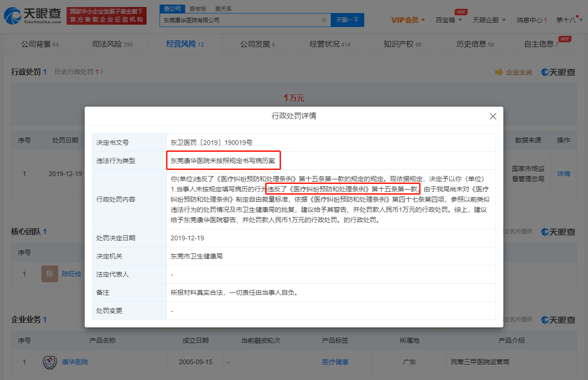Select the 经营状况 tab

coord(330,44)
